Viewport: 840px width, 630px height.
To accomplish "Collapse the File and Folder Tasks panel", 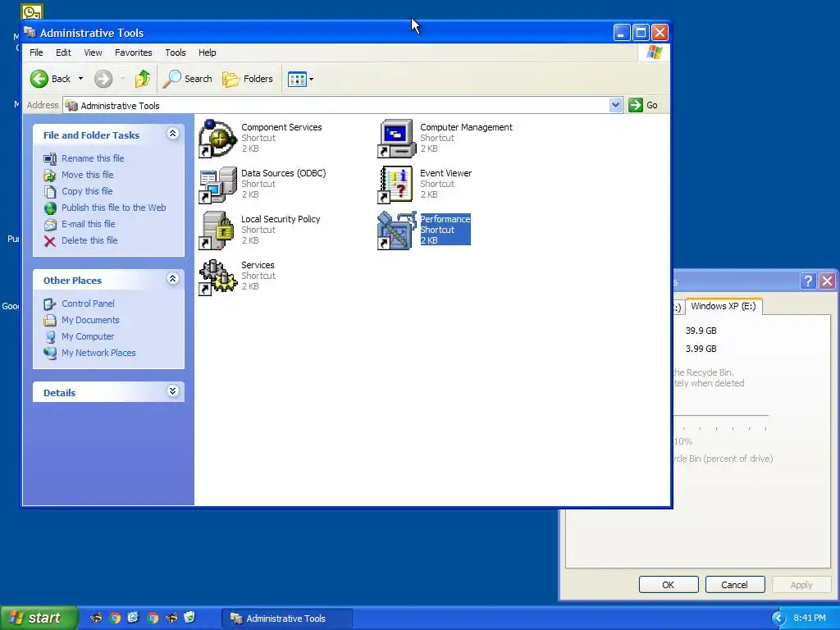I will coord(172,134).
